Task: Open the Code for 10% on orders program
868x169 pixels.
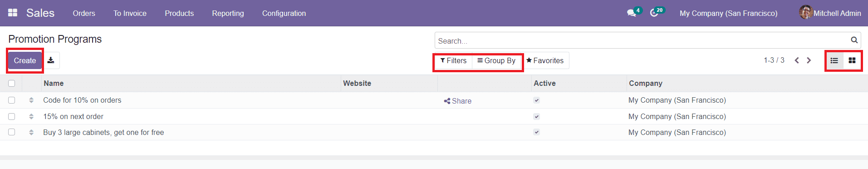Action: click(x=82, y=100)
